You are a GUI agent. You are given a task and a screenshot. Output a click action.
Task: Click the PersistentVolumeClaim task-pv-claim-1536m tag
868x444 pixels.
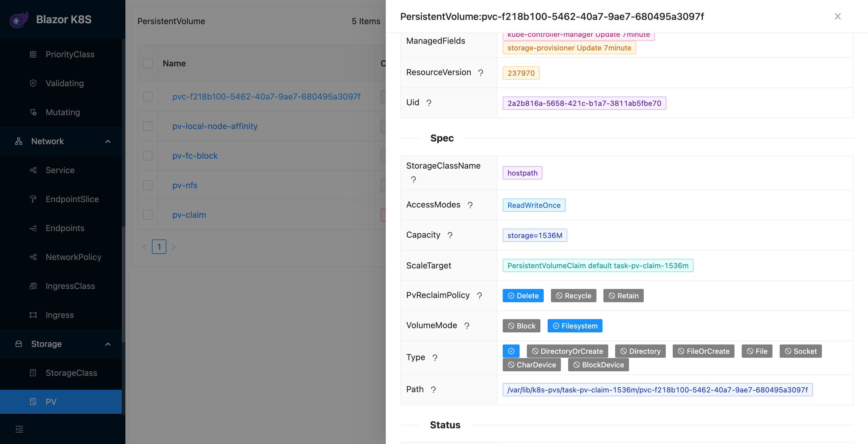[597, 265]
